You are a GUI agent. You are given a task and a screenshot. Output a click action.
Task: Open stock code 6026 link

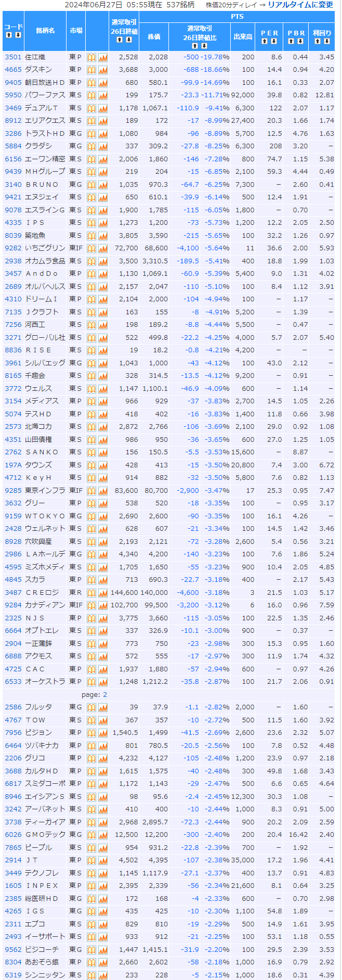click(13, 835)
